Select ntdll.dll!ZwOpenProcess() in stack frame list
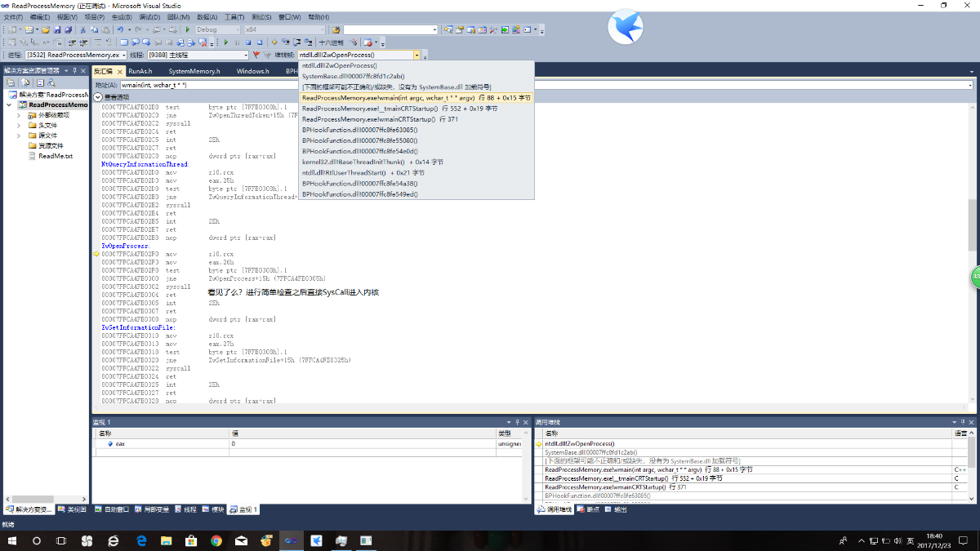 tap(416, 65)
